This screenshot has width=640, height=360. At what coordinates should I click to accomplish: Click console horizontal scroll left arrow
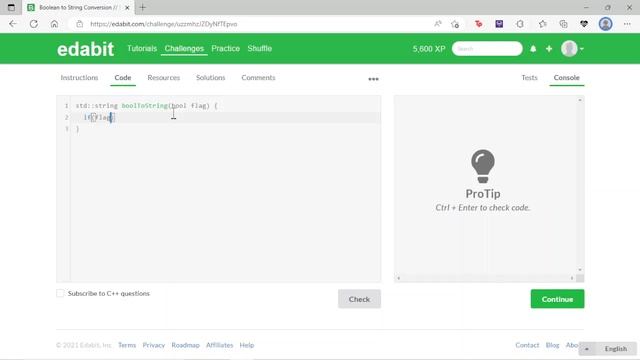point(399,278)
